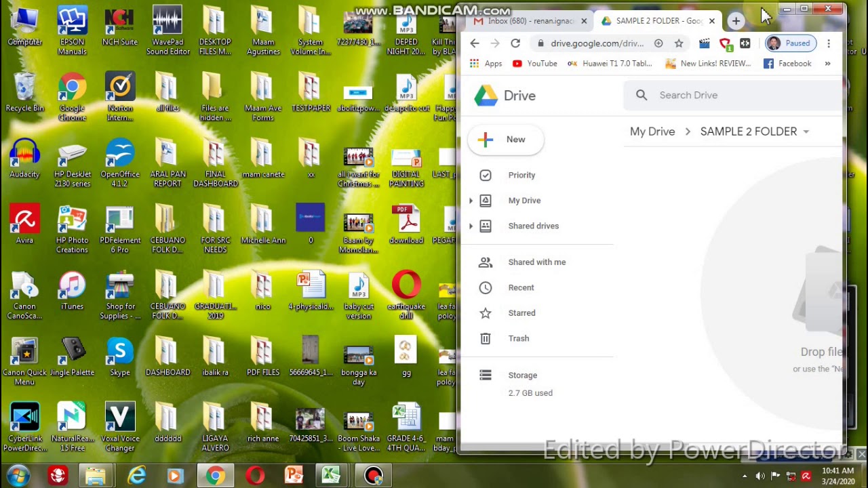868x488 pixels.
Task: Select download PDF file on desktop
Action: pos(406,224)
